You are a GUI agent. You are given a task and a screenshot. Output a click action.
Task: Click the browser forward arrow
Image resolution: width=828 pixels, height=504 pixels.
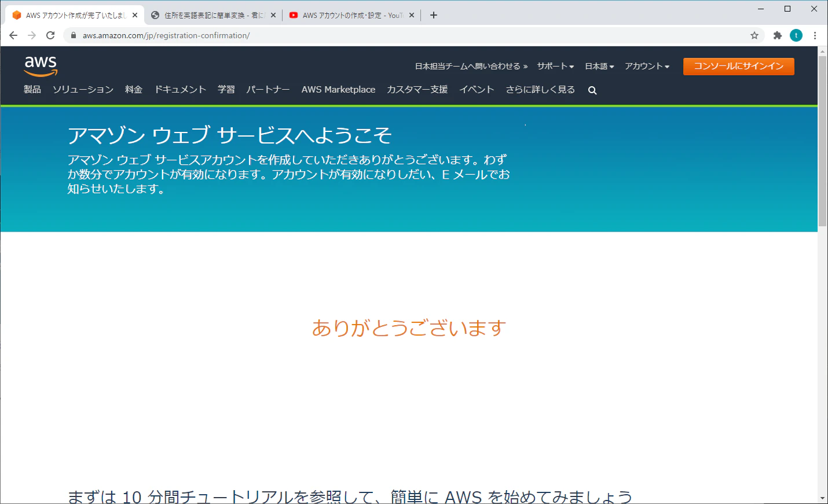pos(32,35)
